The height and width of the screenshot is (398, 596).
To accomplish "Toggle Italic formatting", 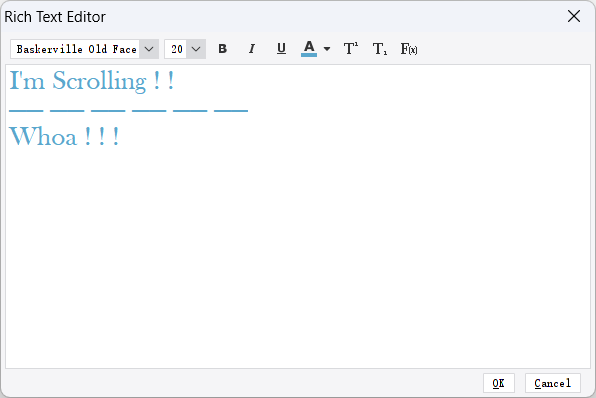I will click(x=252, y=49).
